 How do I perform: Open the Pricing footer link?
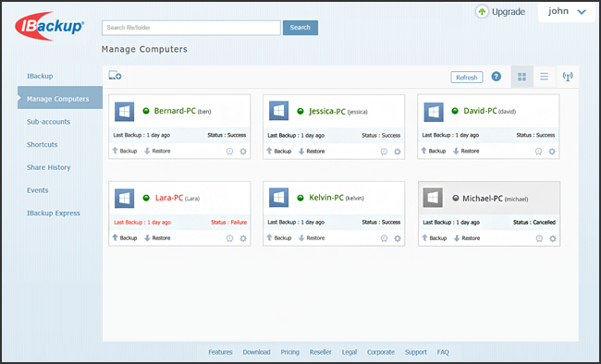point(289,352)
